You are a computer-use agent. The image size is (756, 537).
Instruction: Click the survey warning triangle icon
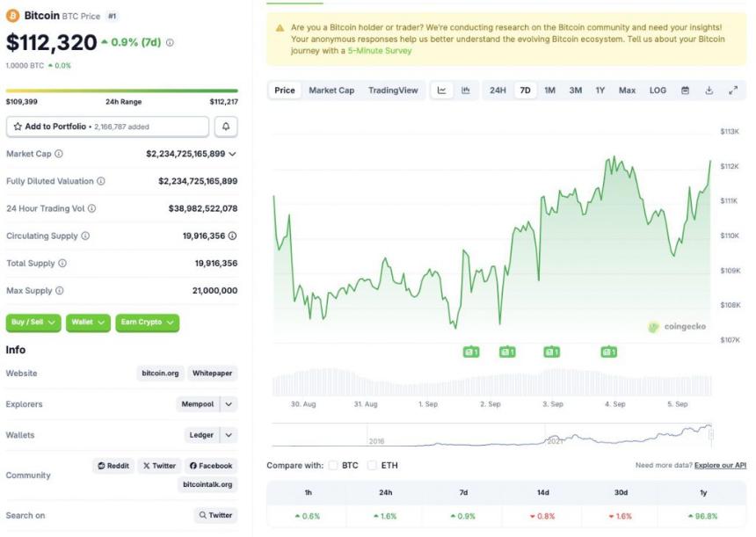point(280,28)
